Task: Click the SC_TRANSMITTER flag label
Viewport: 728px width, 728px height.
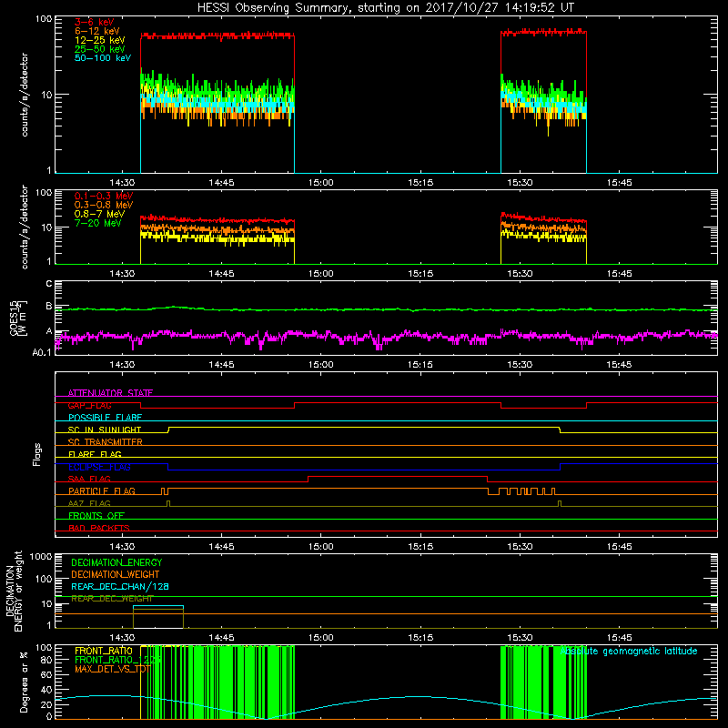Action: [106, 442]
